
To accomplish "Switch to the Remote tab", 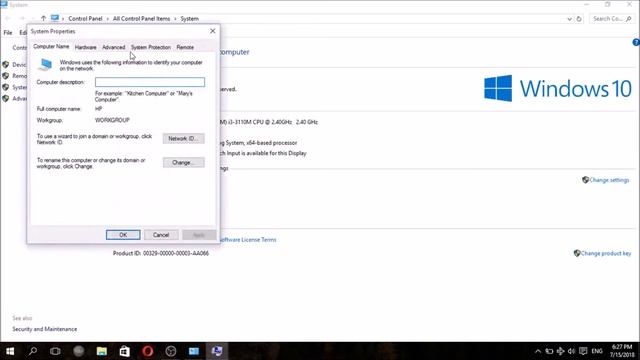I will tap(185, 47).
